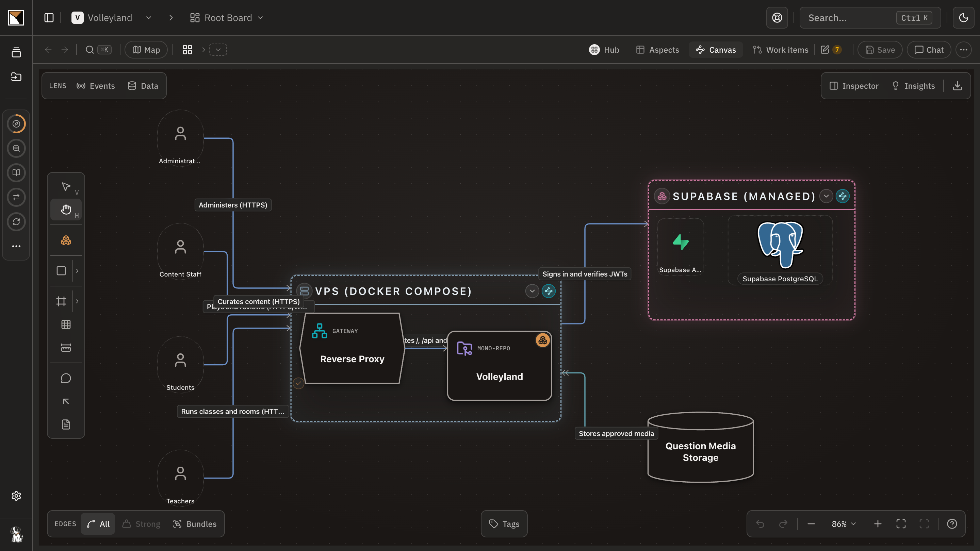
Task: Click the sync refresh icon in sidebar
Action: click(16, 222)
